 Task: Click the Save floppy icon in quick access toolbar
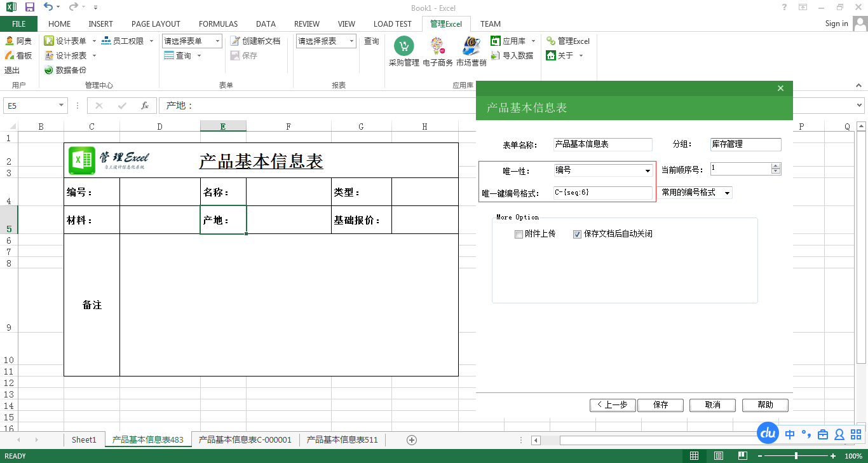tap(29, 7)
